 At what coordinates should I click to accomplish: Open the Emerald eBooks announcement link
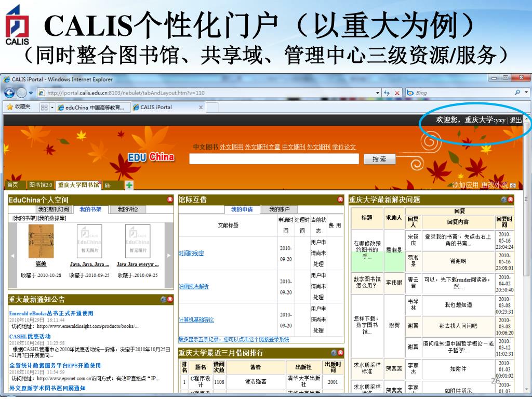[51, 313]
